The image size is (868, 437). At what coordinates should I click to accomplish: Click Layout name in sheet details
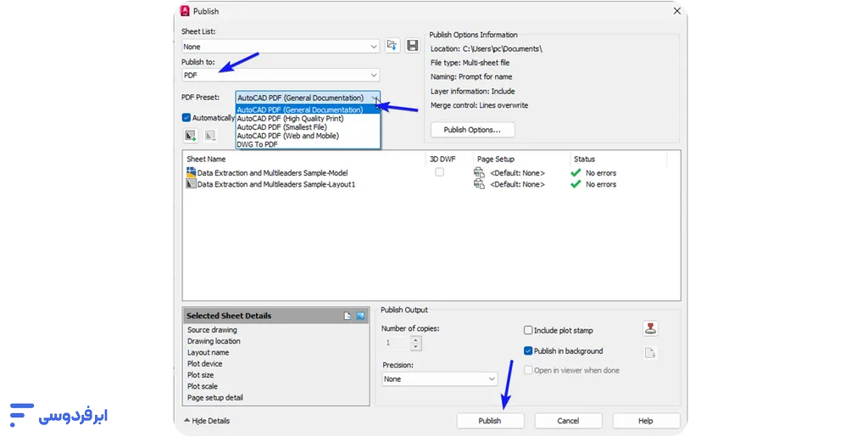(x=209, y=352)
